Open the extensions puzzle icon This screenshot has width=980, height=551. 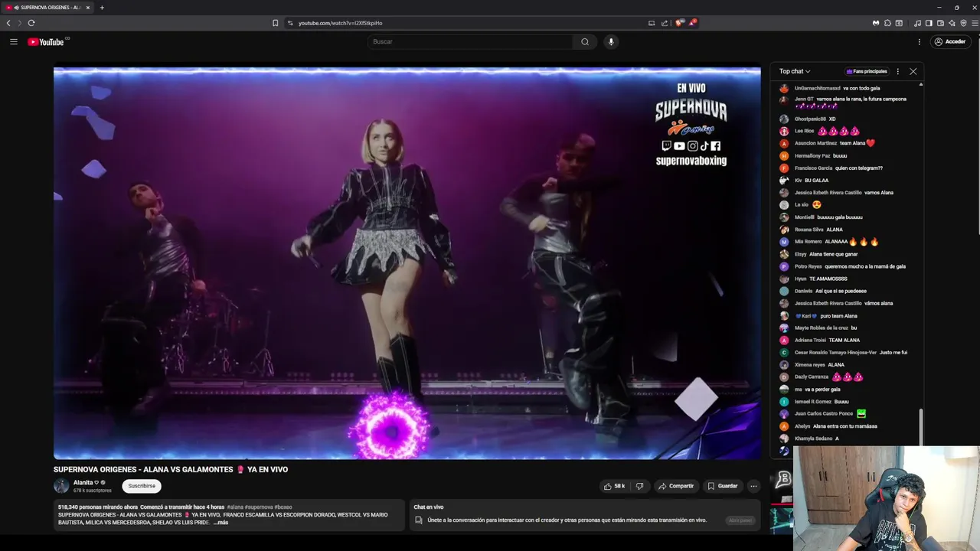pos(887,23)
